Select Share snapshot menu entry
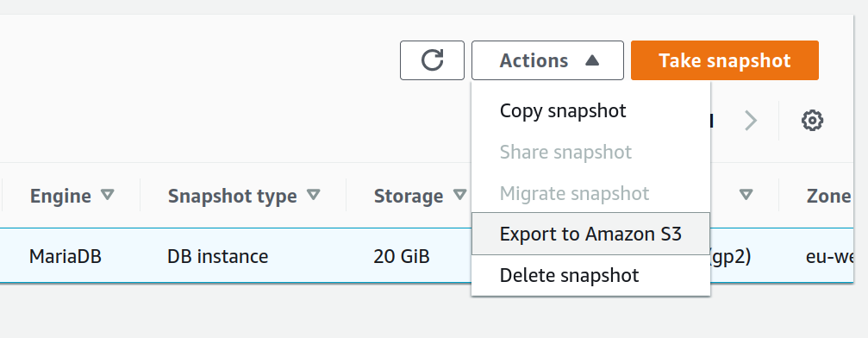The image size is (868, 338). 590,152
